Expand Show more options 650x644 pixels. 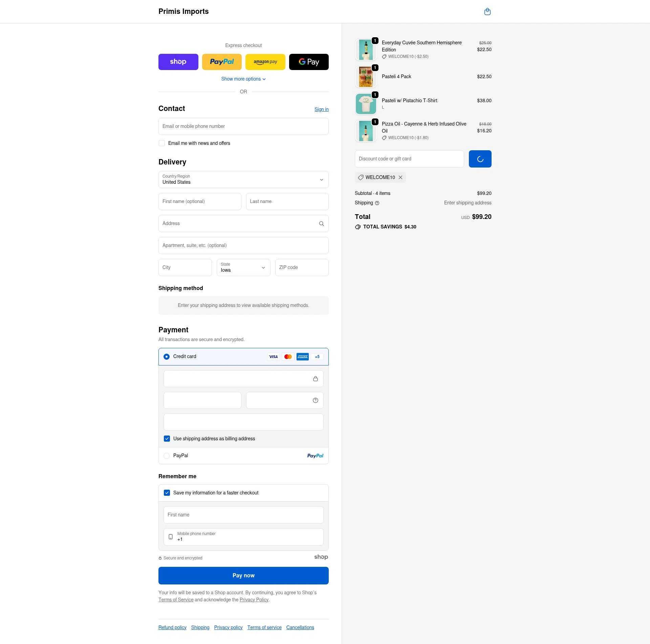[243, 79]
